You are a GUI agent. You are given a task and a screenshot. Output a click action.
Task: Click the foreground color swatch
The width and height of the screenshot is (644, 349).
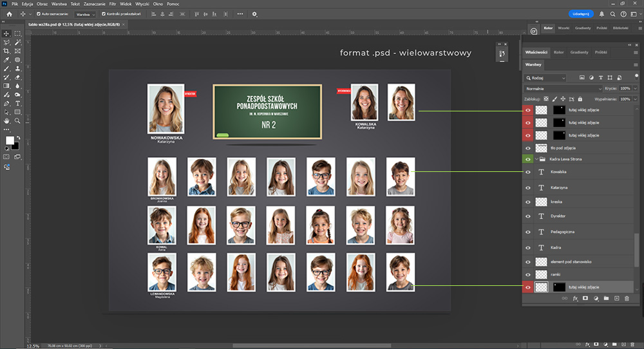pyautogui.click(x=10, y=141)
